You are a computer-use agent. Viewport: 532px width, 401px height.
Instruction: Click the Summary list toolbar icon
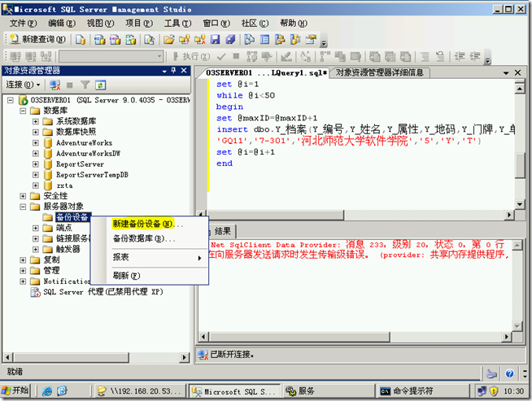click(265, 39)
